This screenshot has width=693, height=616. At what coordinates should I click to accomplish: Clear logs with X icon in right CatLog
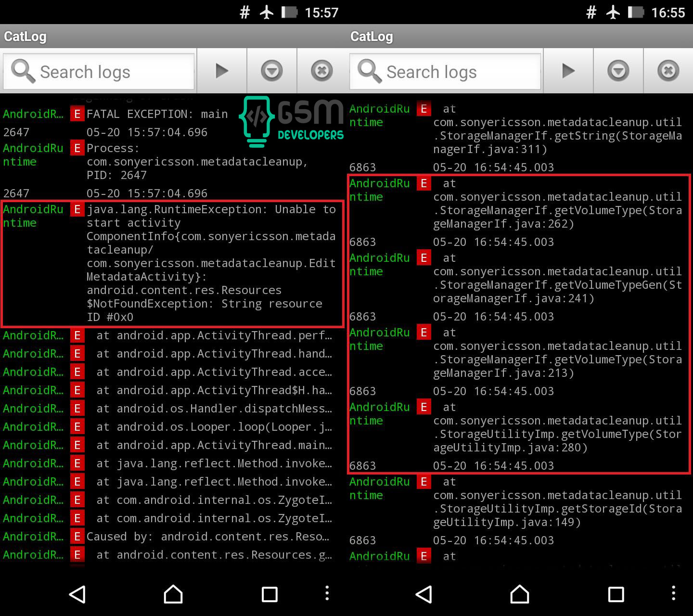(x=668, y=71)
